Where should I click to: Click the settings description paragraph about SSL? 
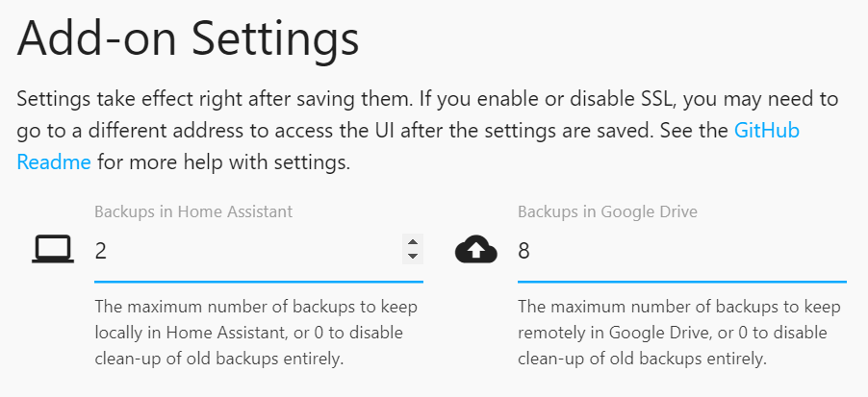423,131
